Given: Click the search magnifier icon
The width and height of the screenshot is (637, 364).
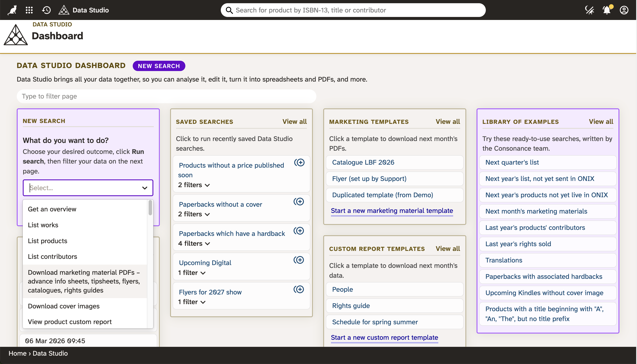Looking at the screenshot, I should [x=229, y=10].
